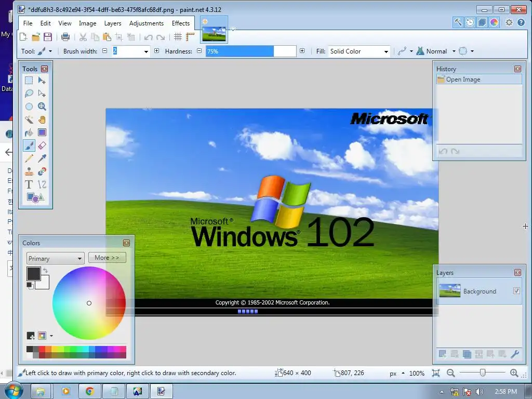Increase brush width with plus button

[x=156, y=51]
